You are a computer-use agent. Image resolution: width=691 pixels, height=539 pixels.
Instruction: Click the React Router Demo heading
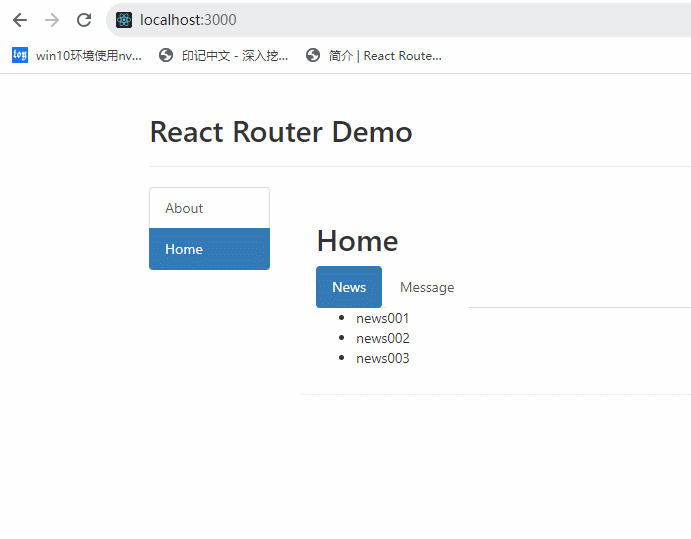[281, 132]
